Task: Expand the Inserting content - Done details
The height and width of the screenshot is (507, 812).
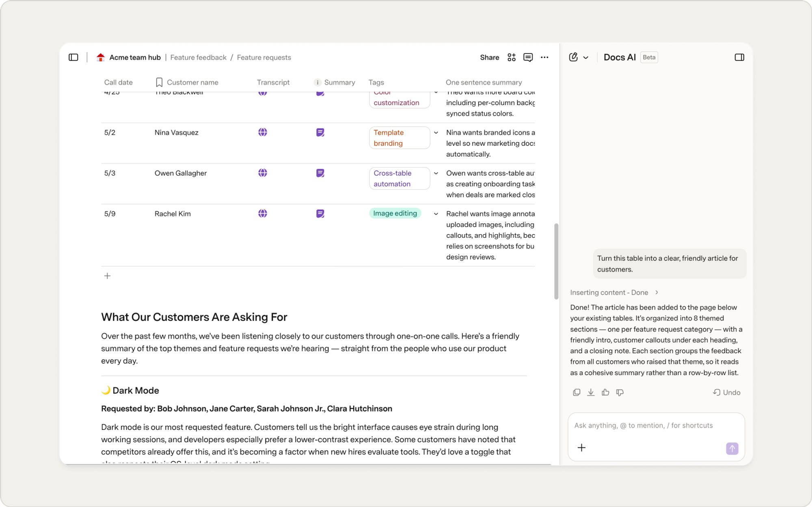Action: [657, 292]
